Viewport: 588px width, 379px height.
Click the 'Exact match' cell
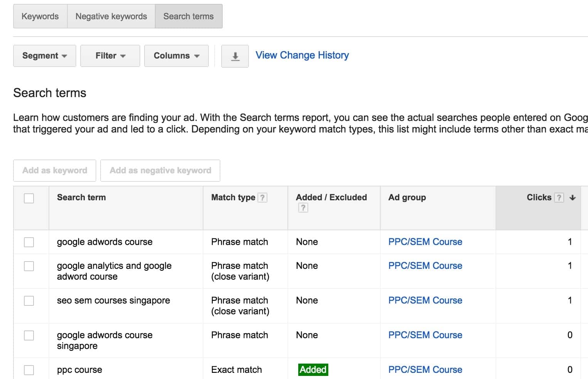coord(237,370)
